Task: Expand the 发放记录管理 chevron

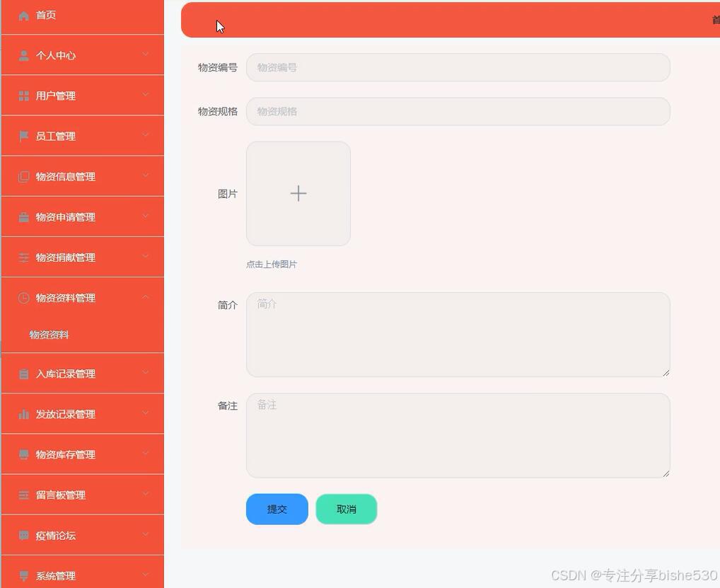Action: click(x=146, y=413)
